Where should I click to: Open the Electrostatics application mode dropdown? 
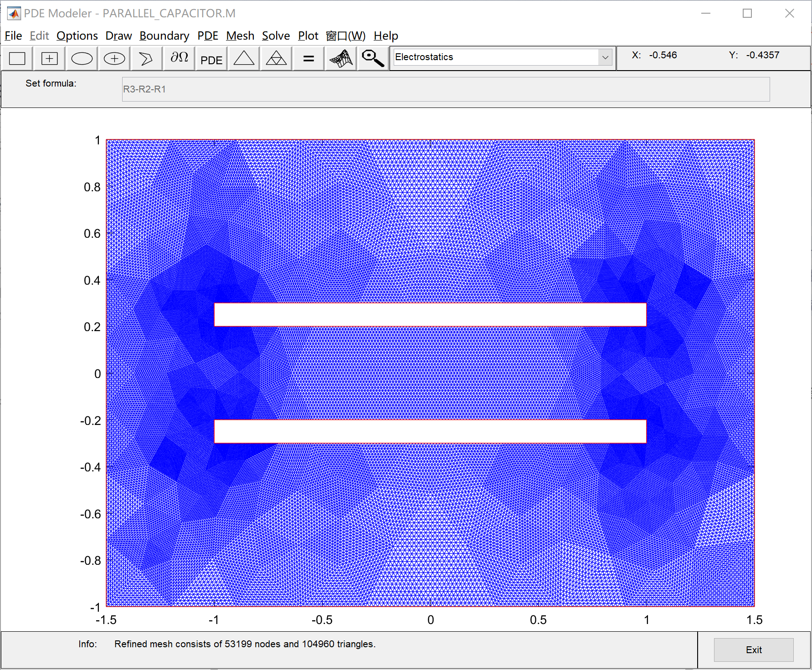coord(605,57)
